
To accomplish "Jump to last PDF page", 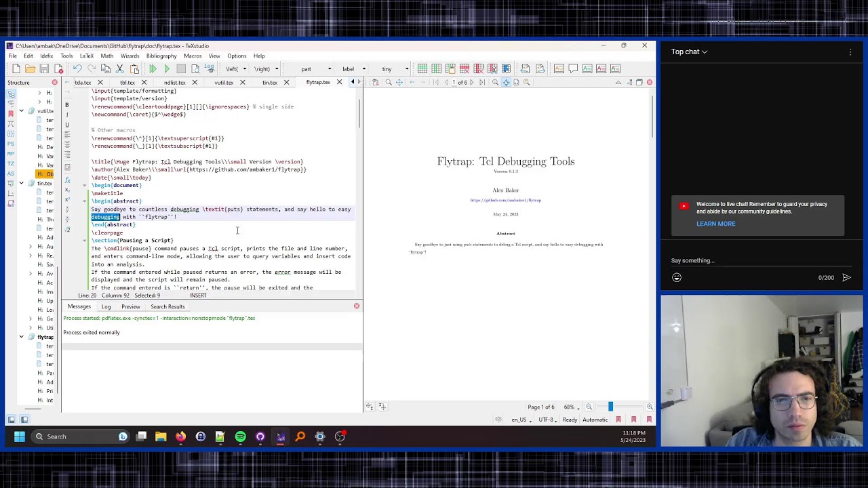I will (482, 83).
